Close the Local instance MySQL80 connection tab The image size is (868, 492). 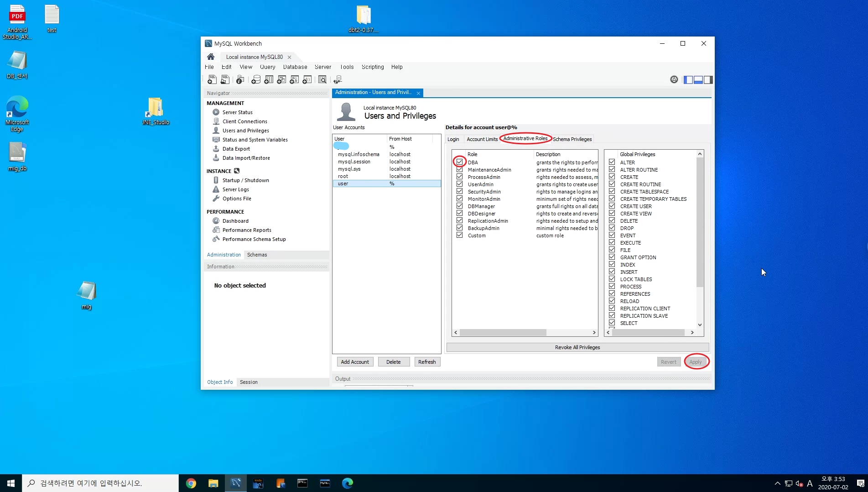coord(289,58)
